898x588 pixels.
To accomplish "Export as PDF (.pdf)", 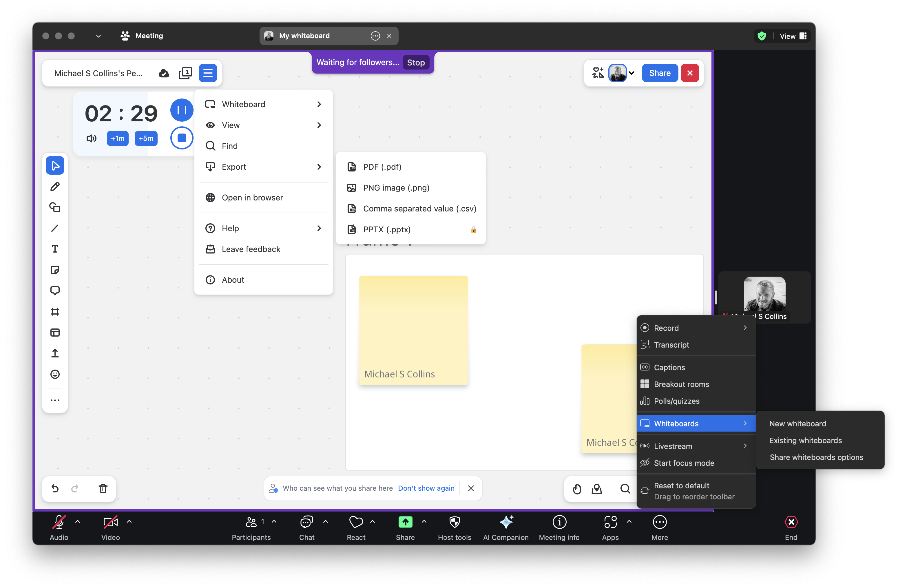I will [410, 167].
